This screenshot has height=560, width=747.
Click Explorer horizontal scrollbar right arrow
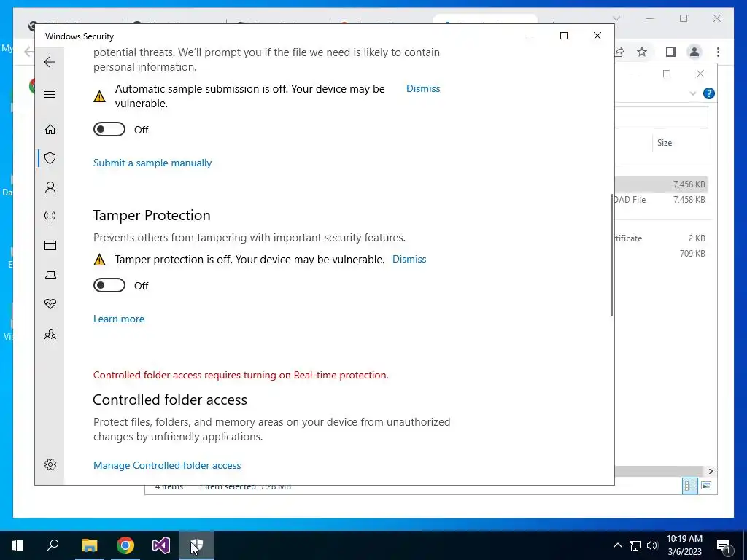pyautogui.click(x=711, y=472)
